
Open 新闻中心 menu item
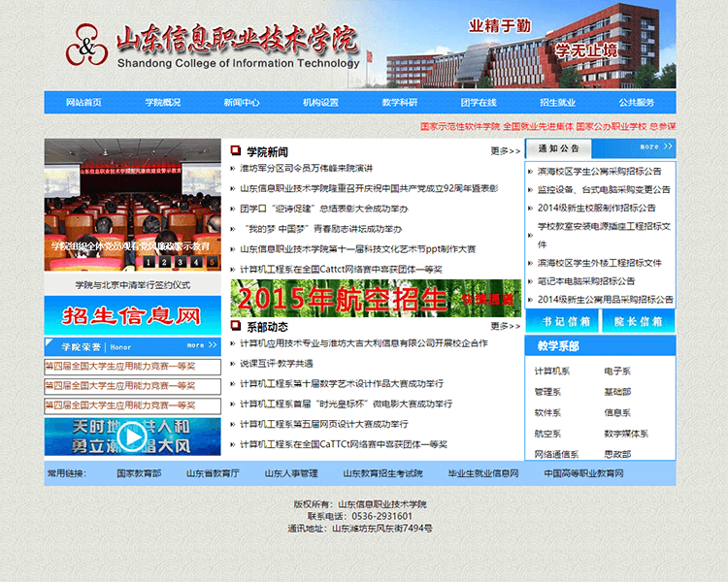click(x=242, y=102)
